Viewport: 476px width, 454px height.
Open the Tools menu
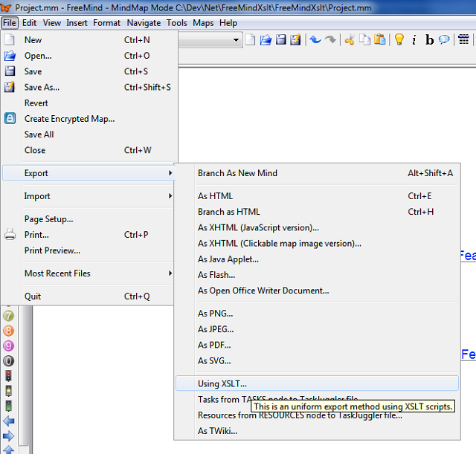click(x=177, y=23)
